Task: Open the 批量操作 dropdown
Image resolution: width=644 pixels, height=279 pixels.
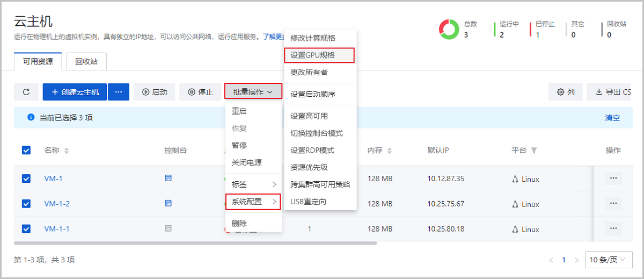Action: (253, 92)
